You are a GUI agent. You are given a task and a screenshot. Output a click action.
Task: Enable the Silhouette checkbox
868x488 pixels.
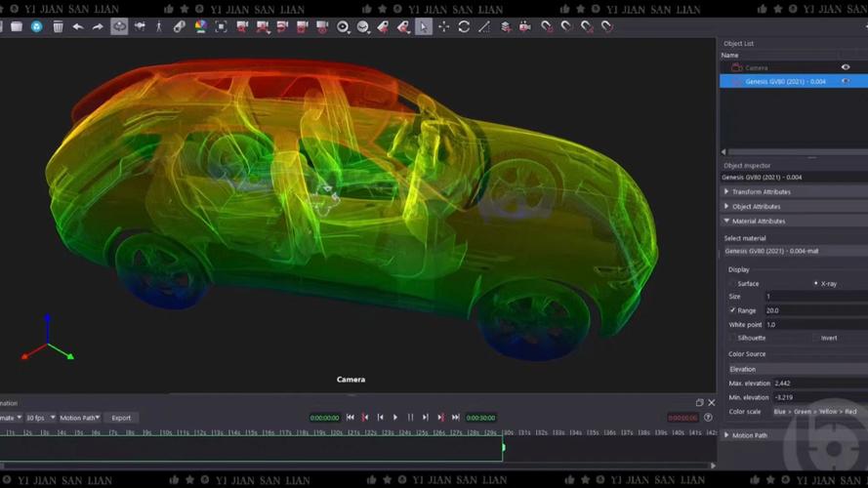pos(732,338)
